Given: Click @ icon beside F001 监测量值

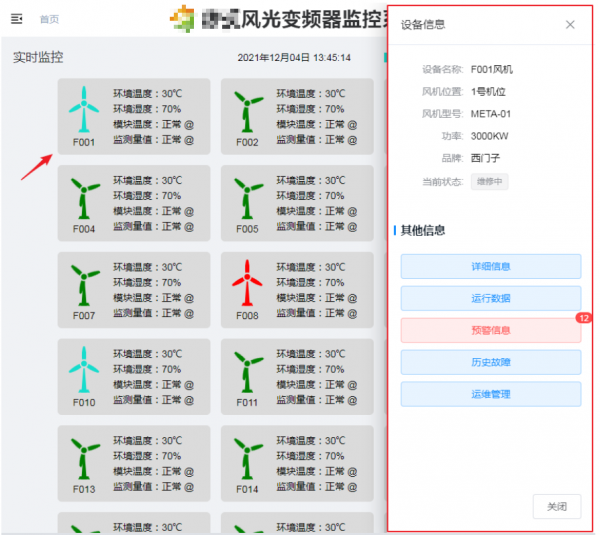Looking at the screenshot, I should tap(189, 140).
